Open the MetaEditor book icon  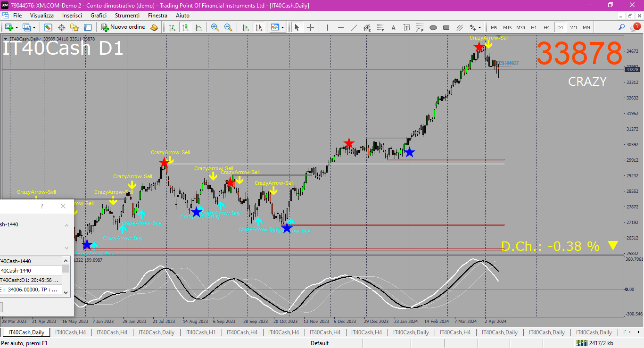click(154, 27)
